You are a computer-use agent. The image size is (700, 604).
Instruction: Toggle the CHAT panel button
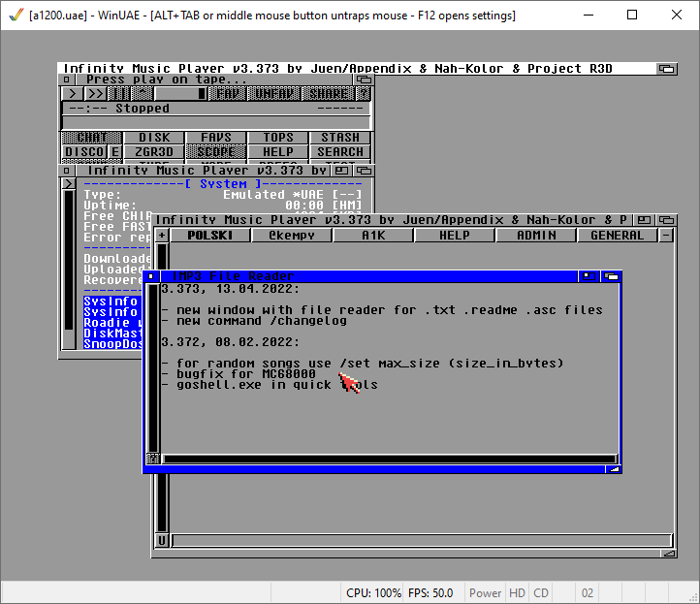(92, 138)
